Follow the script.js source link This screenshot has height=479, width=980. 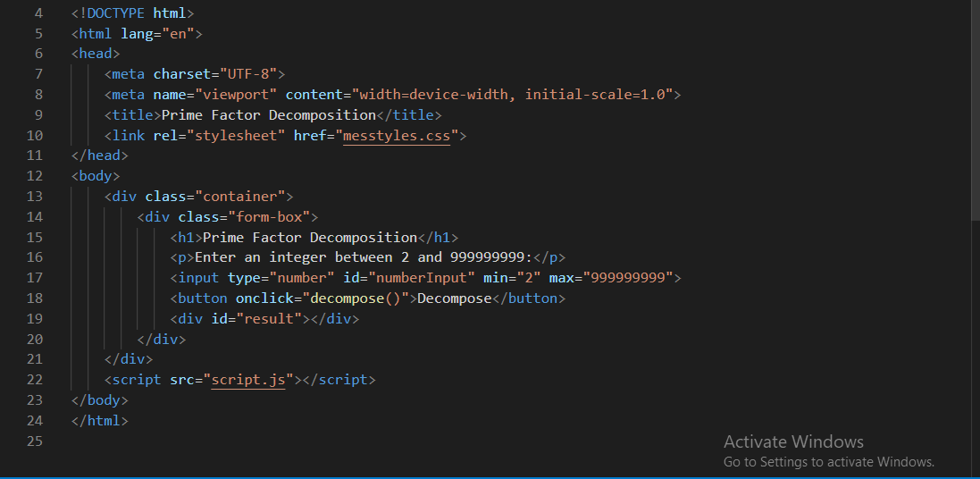[x=248, y=380]
